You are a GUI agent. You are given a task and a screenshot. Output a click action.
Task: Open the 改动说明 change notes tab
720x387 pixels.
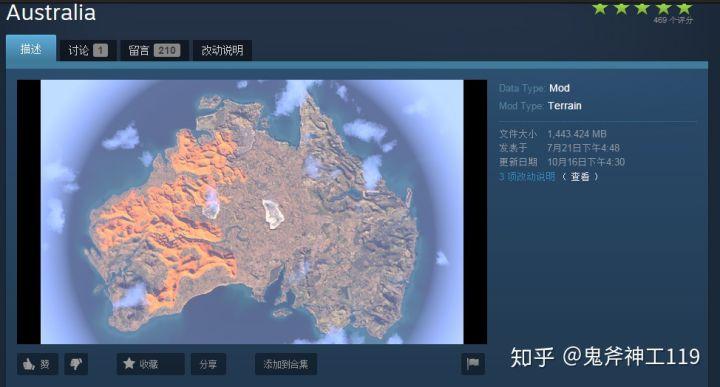coord(222,50)
